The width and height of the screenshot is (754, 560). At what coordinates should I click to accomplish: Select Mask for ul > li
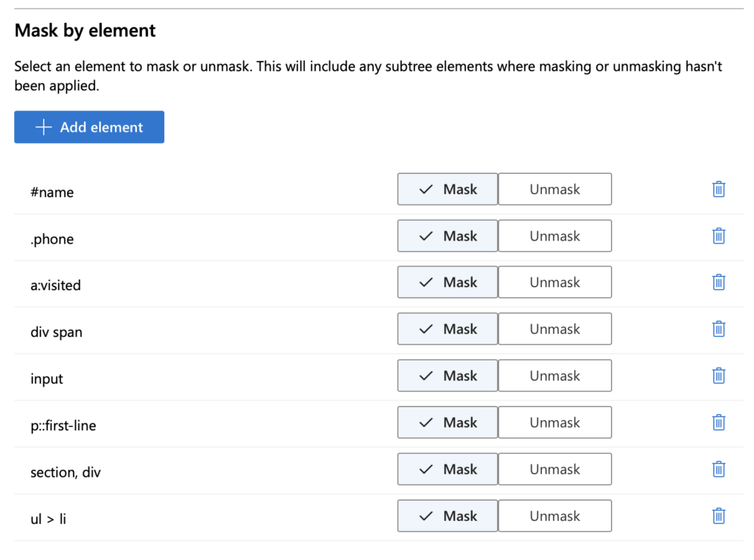tap(448, 516)
